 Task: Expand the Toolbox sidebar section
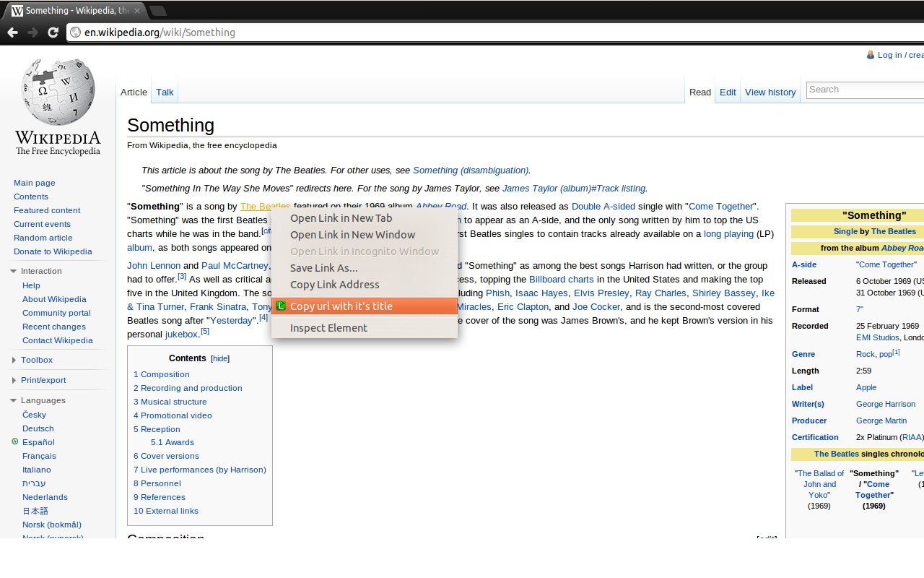click(x=14, y=361)
